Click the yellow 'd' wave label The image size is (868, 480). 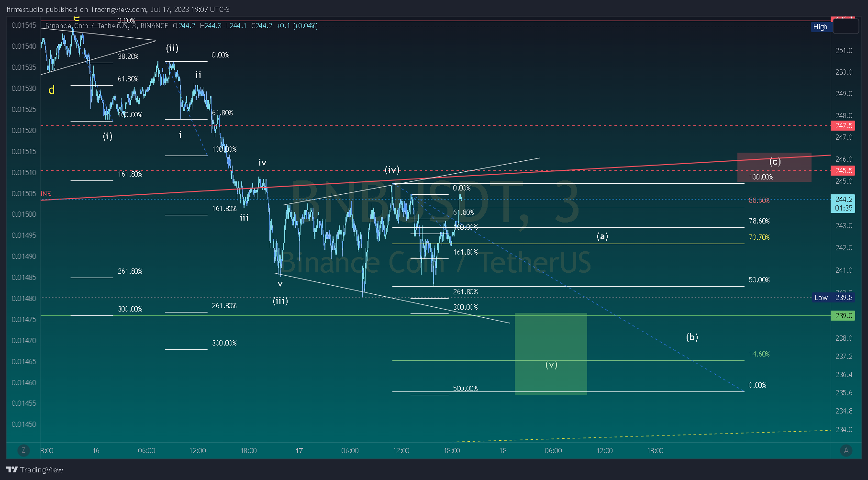coord(52,90)
